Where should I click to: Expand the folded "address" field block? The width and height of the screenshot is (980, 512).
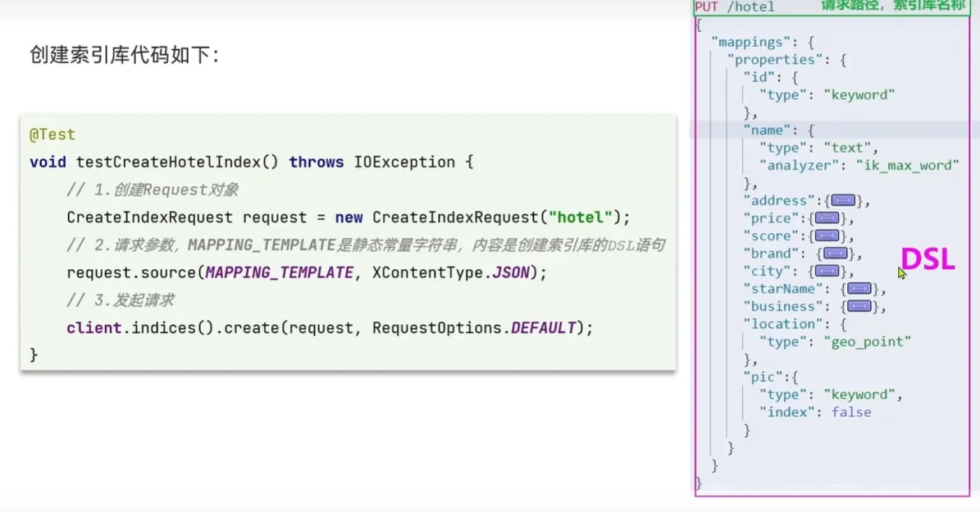tap(843, 201)
